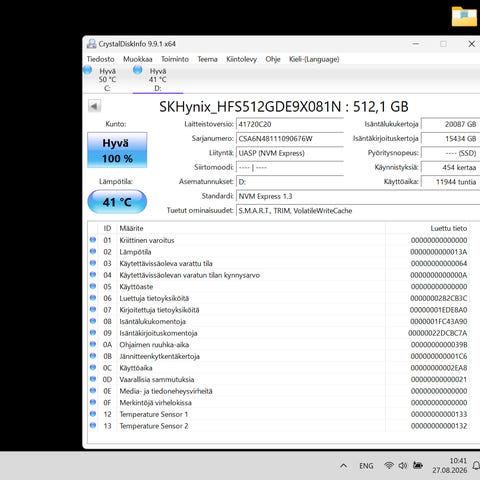
Task: Open the Kiintolevy menu
Action: coord(241,59)
